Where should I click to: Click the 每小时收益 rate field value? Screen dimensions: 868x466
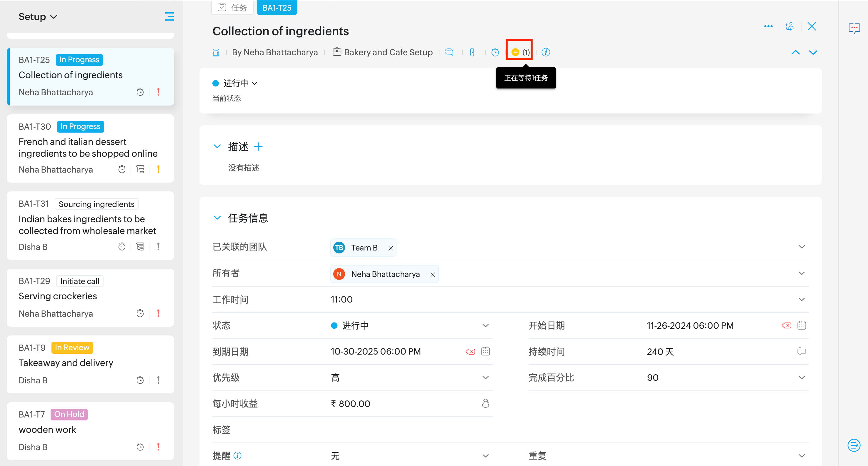point(350,404)
